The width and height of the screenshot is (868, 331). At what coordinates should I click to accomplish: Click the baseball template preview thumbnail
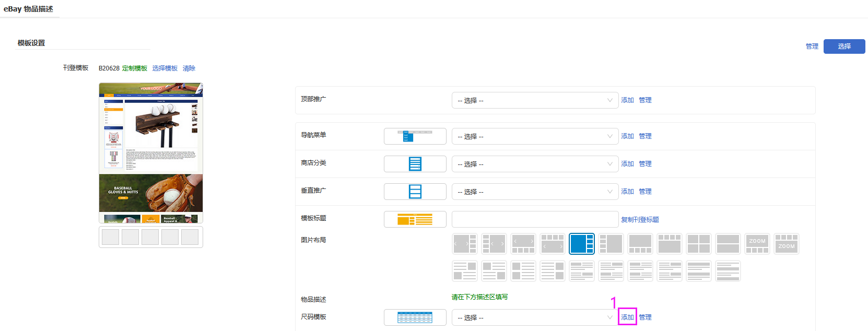(x=151, y=153)
